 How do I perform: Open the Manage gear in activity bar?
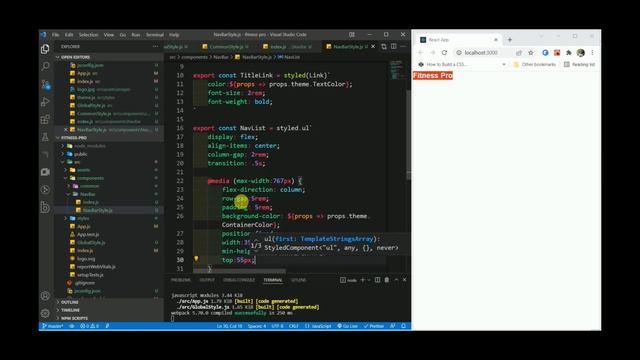point(45,313)
